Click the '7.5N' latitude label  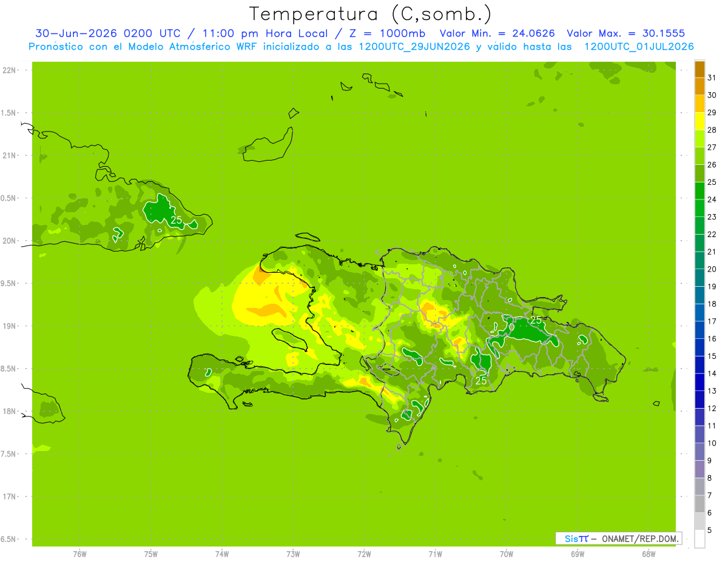pos(8,453)
